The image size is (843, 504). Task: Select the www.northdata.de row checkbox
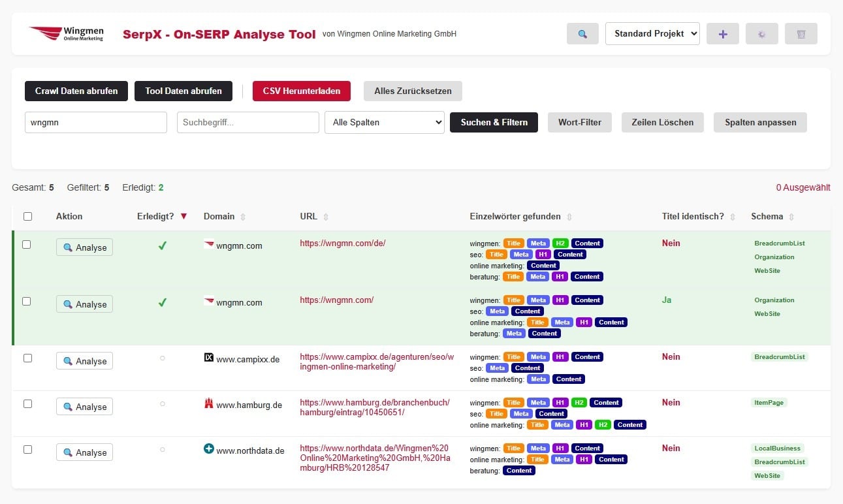(x=27, y=449)
